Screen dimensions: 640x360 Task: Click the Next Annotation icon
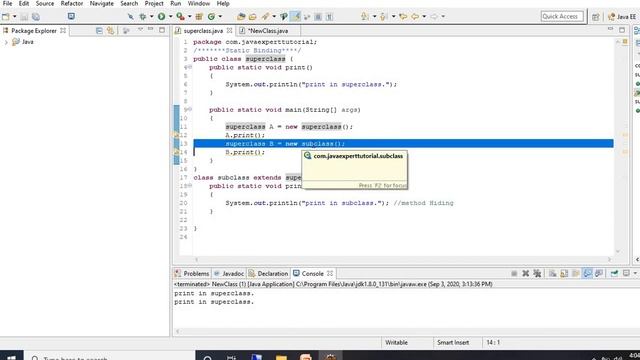coord(365,17)
